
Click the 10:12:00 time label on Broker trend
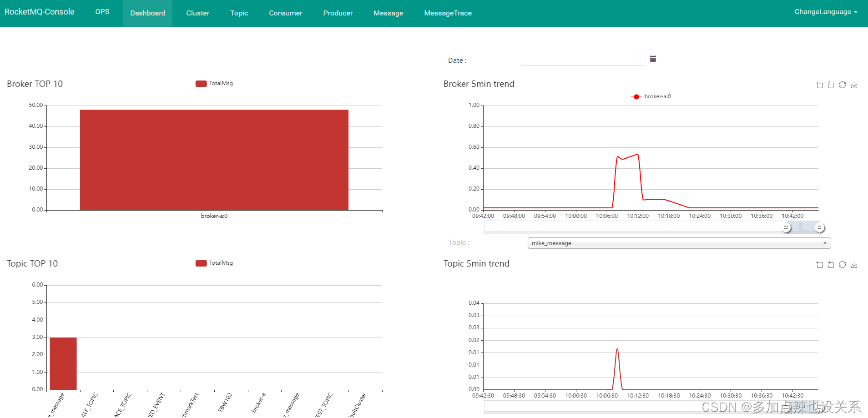point(638,216)
